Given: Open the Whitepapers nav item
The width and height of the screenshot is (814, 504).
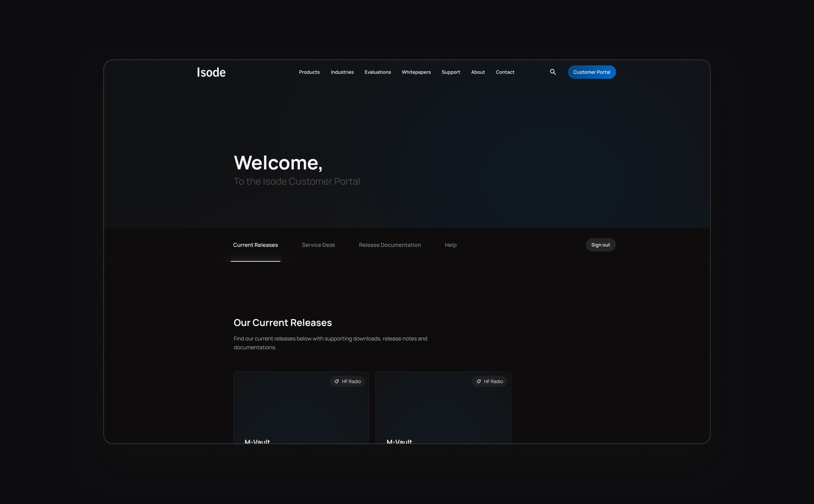Looking at the screenshot, I should [x=416, y=72].
